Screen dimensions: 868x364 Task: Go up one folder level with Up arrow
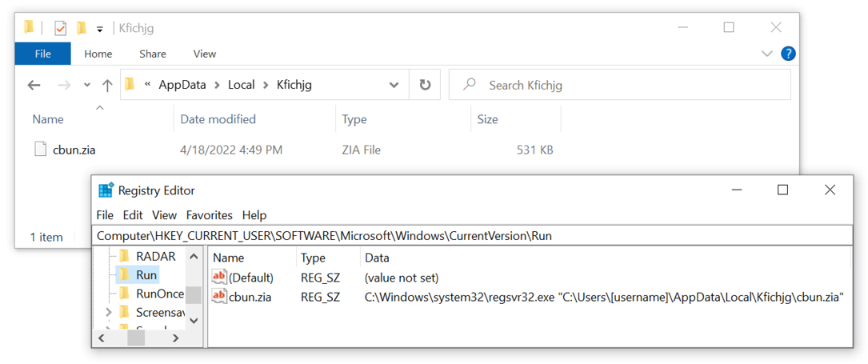click(x=107, y=85)
